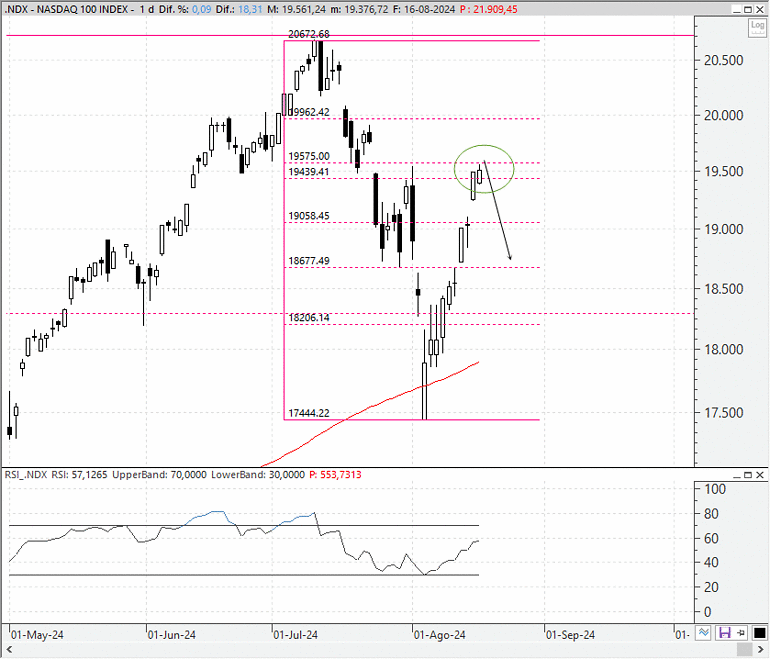Viewport: 770px width, 659px height.
Task: Click the 01-Jul-24 date label
Action: pos(296,635)
